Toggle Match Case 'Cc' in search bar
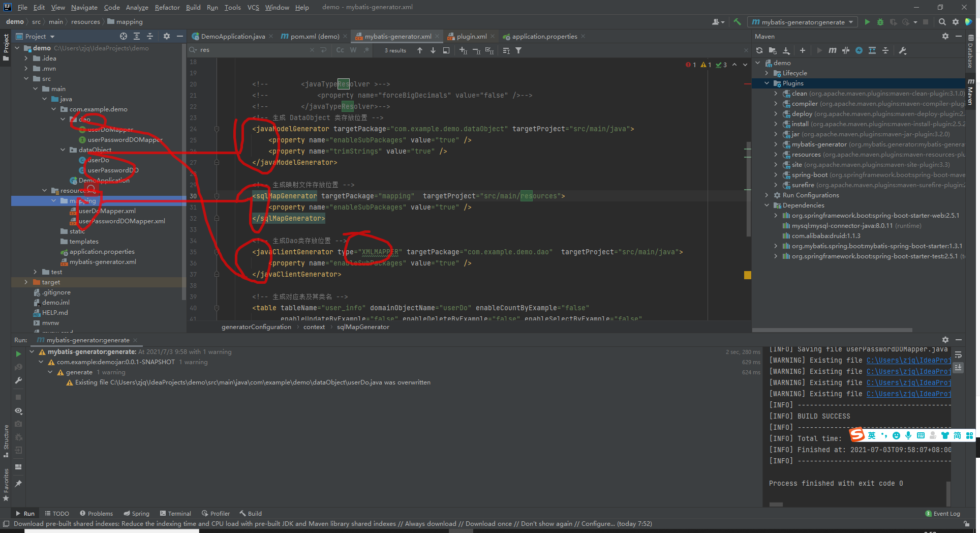The image size is (980, 533). 340,50
